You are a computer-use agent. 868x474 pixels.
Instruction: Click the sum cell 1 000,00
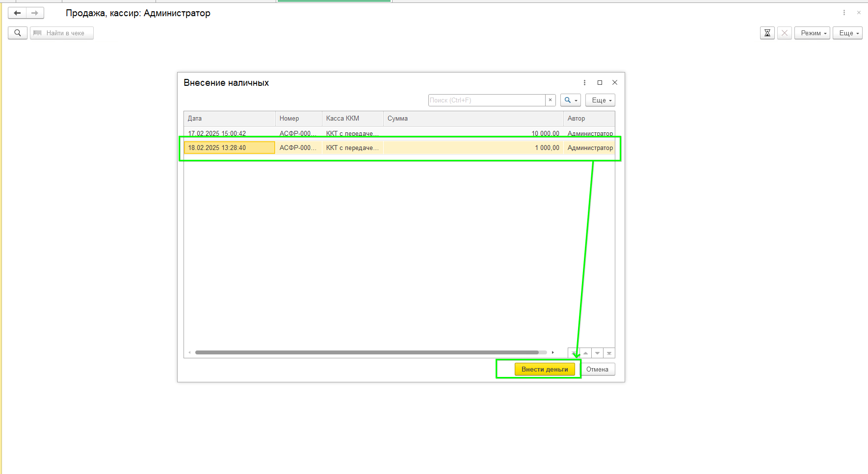tap(473, 148)
